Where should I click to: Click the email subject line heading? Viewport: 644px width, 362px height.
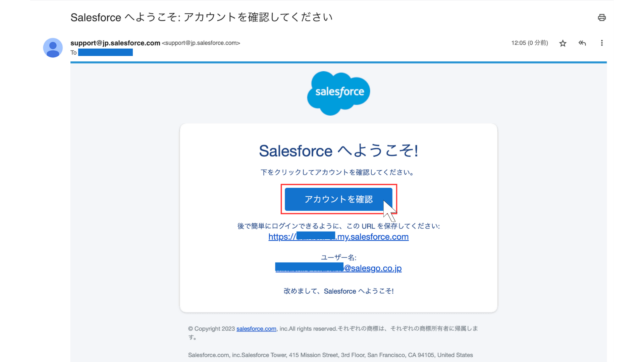coord(201,17)
